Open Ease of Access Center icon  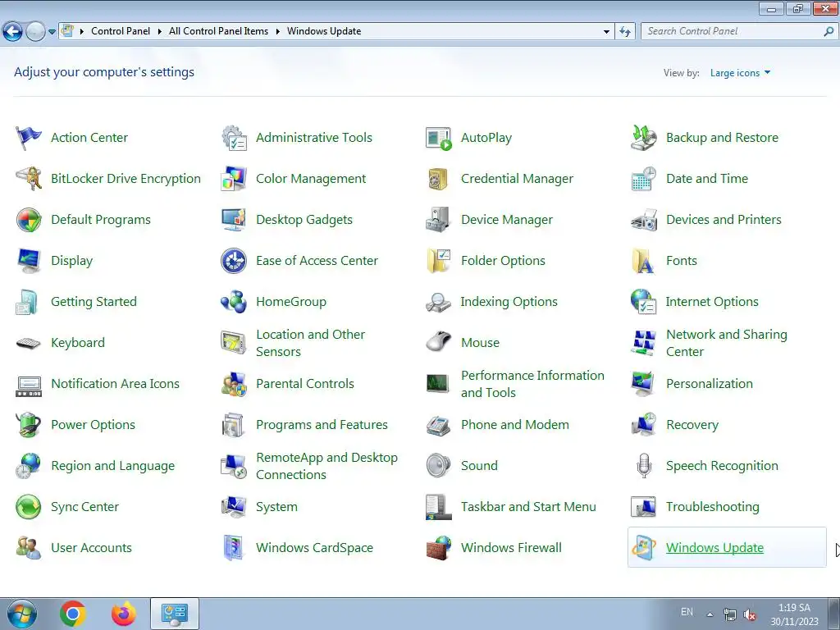(x=234, y=261)
